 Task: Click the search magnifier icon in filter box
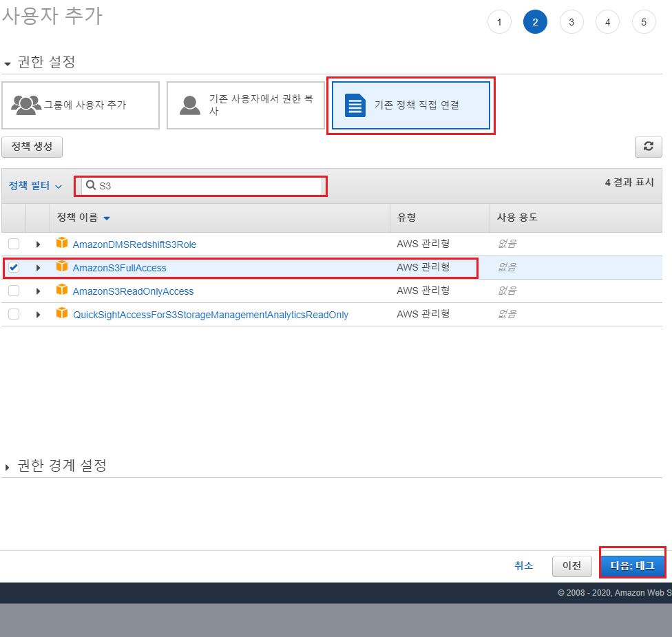pyautogui.click(x=91, y=185)
